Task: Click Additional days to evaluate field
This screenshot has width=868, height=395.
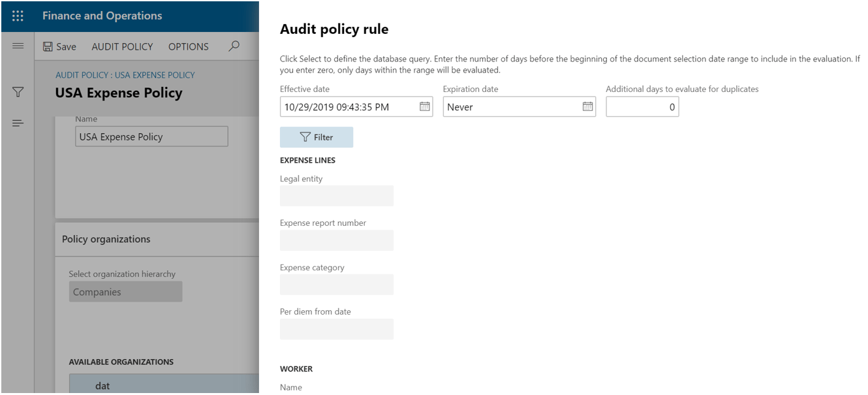Action: click(642, 107)
